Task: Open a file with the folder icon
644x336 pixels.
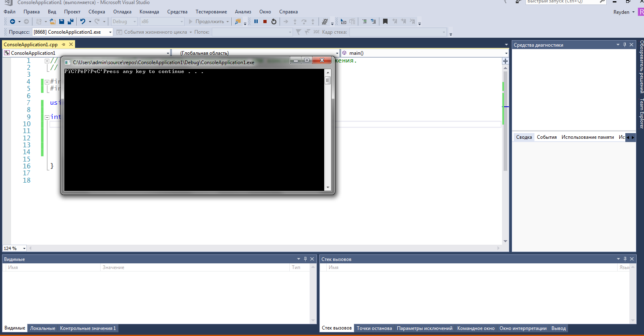Action: click(x=53, y=22)
